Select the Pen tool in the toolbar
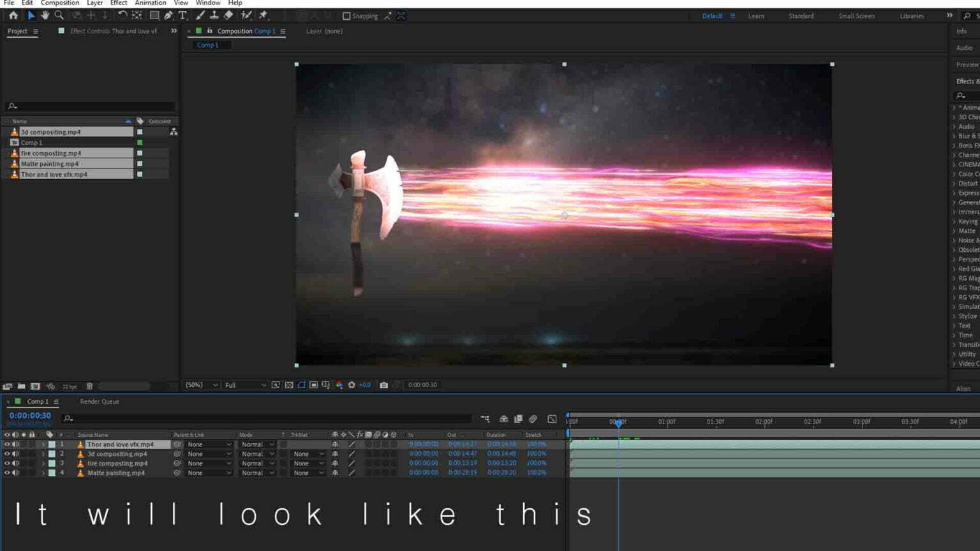Screen dimensions: 980x551 coord(168,16)
